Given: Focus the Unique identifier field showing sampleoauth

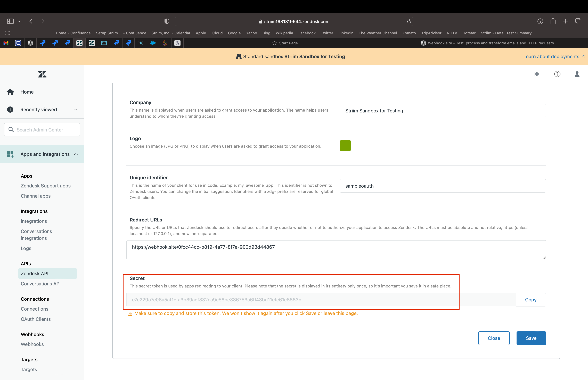Looking at the screenshot, I should [442, 186].
